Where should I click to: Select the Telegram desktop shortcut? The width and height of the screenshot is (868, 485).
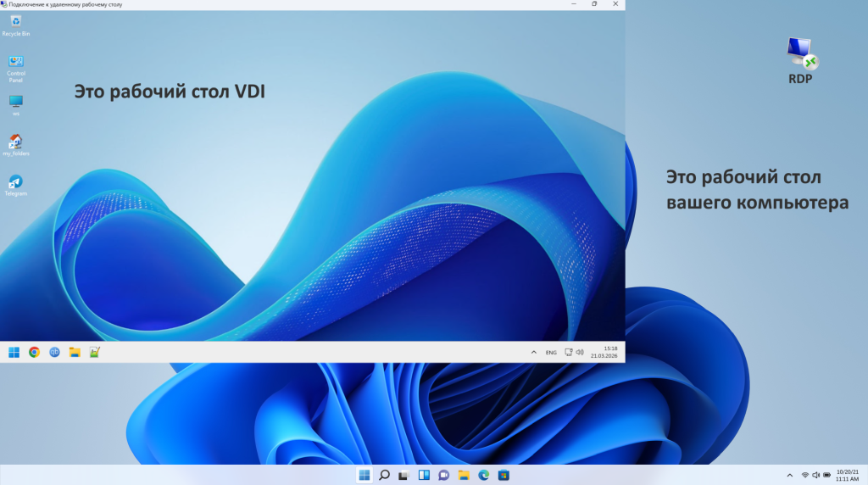click(x=15, y=184)
